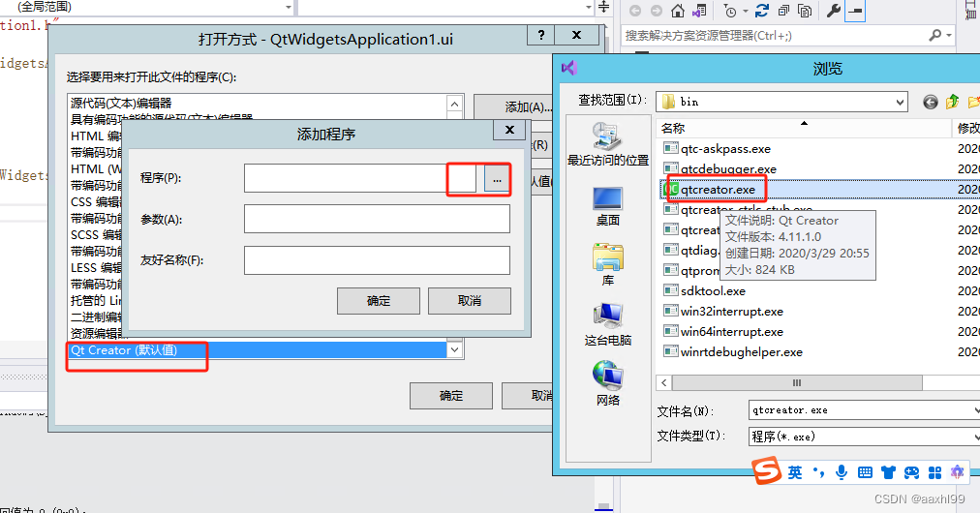Click the Preview Selected Items toggle icon
The image size is (980, 513).
click(x=855, y=11)
